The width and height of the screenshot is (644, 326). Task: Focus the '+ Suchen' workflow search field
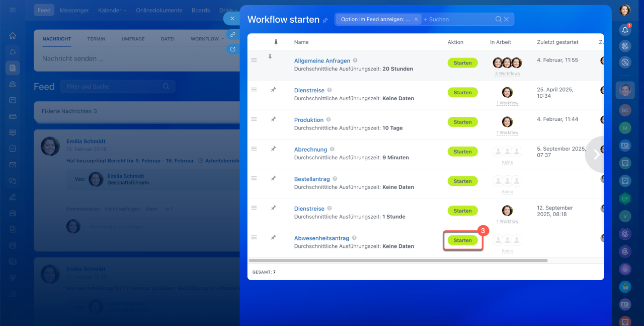point(457,19)
